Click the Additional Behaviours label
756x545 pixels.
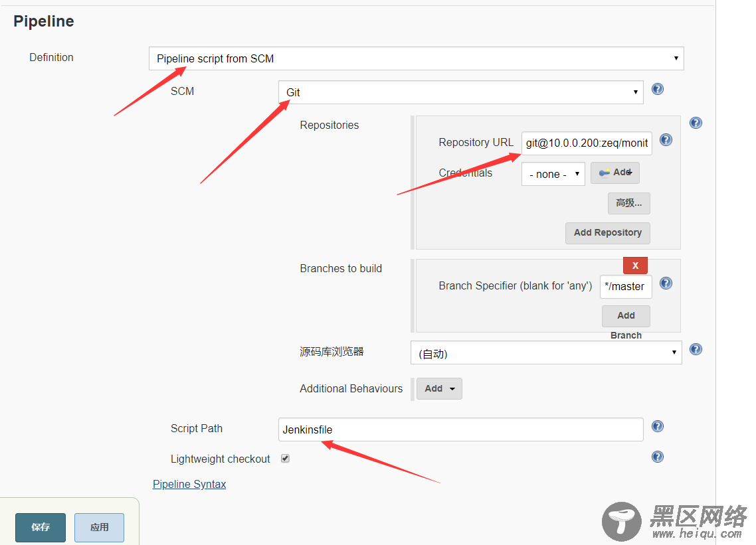pos(351,388)
